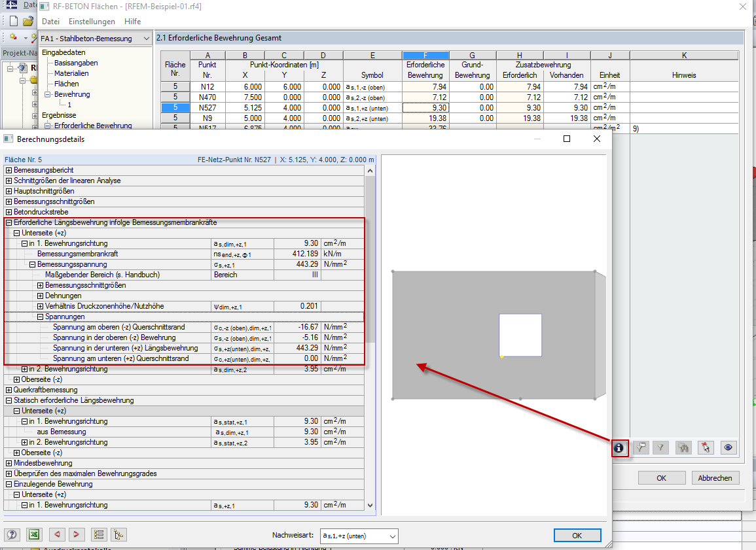Click the list view icon beside red arrows

click(99, 534)
